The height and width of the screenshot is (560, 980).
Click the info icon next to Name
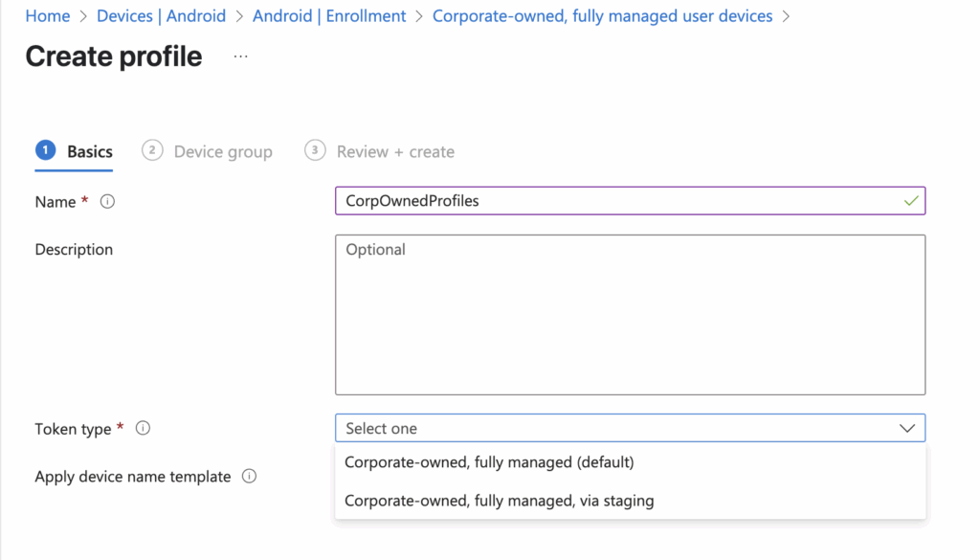[108, 202]
